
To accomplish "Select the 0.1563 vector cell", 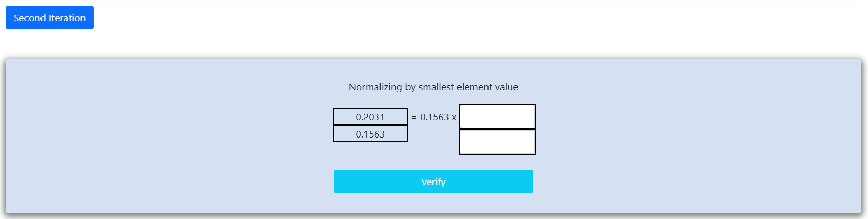I will coord(370,134).
